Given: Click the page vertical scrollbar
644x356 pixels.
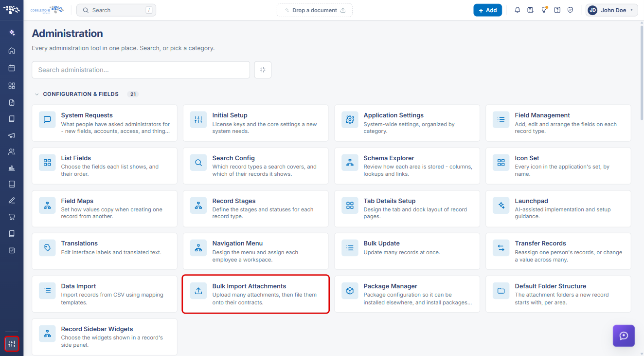Looking at the screenshot, I should coord(642,73).
